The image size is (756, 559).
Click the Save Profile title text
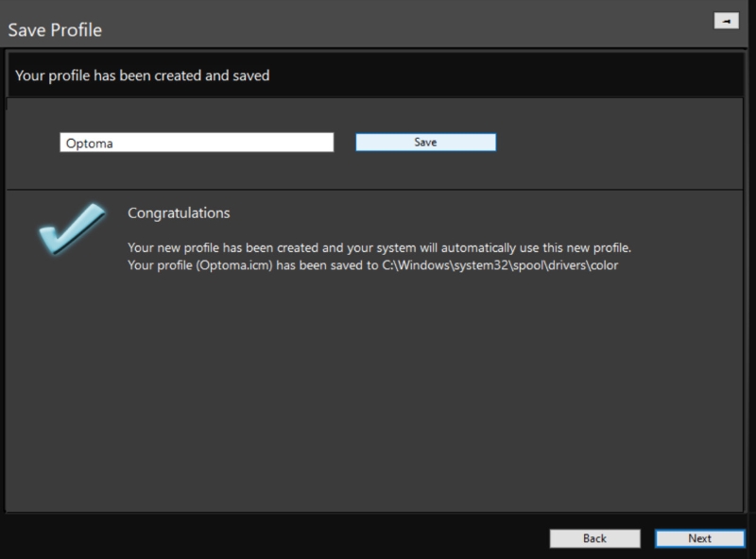55,30
